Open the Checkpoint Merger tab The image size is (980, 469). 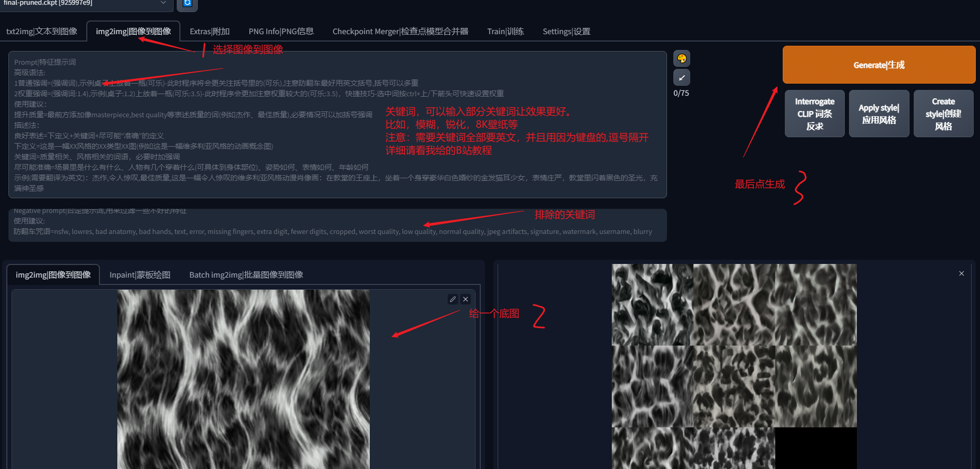coord(400,32)
